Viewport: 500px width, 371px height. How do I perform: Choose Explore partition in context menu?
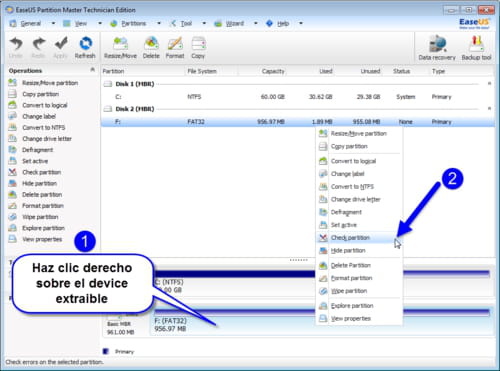tap(359, 306)
